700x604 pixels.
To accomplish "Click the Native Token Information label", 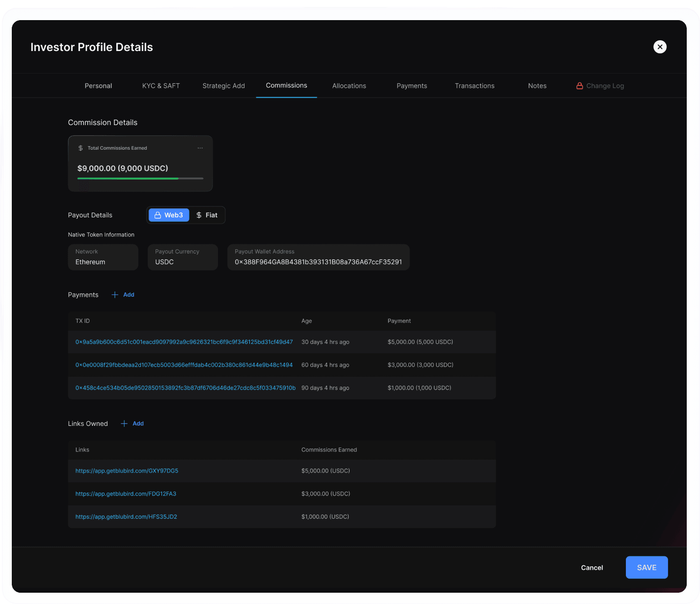I will point(101,235).
